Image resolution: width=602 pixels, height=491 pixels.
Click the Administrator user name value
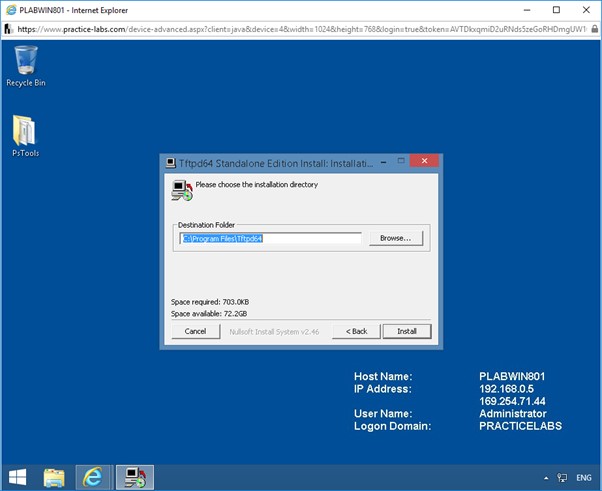pyautogui.click(x=513, y=413)
